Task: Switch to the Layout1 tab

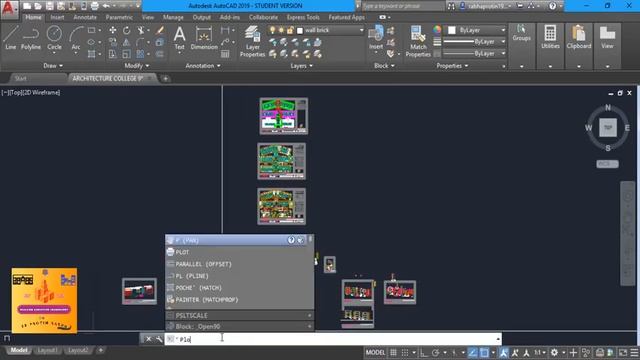Action: pos(47,350)
